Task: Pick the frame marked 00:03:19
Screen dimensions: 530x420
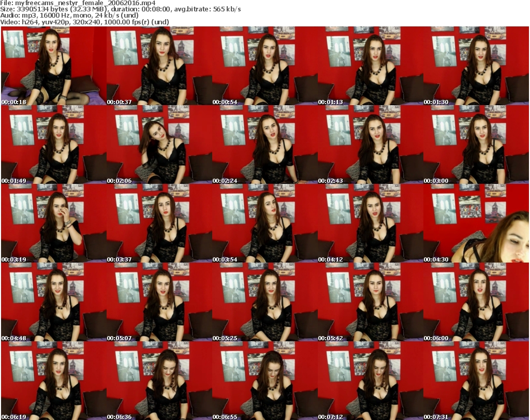Action: pyautogui.click(x=54, y=224)
